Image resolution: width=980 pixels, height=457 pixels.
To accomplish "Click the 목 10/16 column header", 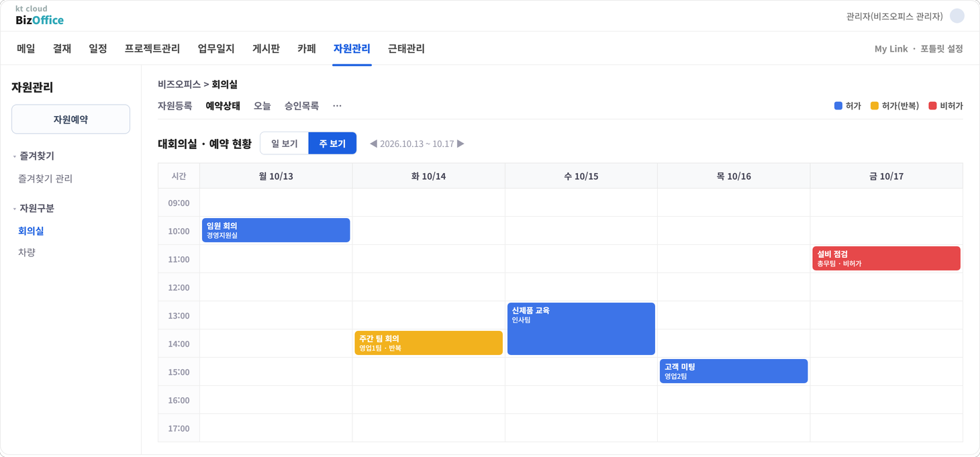I will pos(734,176).
